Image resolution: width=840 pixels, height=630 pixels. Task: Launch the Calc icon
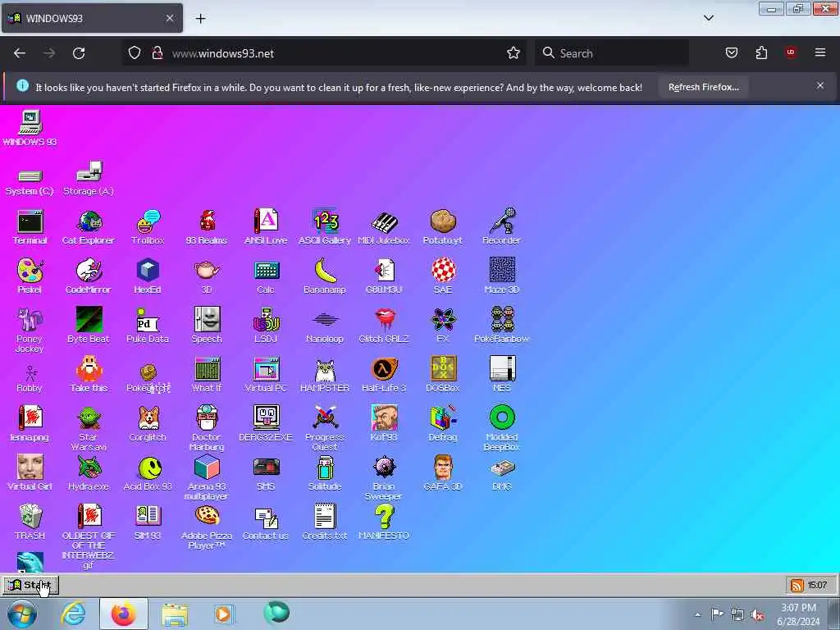pos(266,276)
